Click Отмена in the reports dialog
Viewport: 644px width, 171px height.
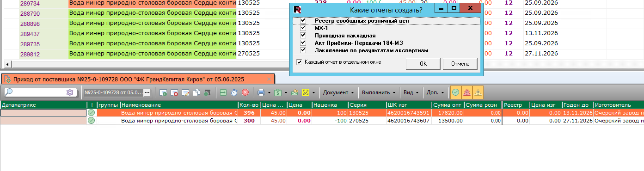pyautogui.click(x=460, y=64)
